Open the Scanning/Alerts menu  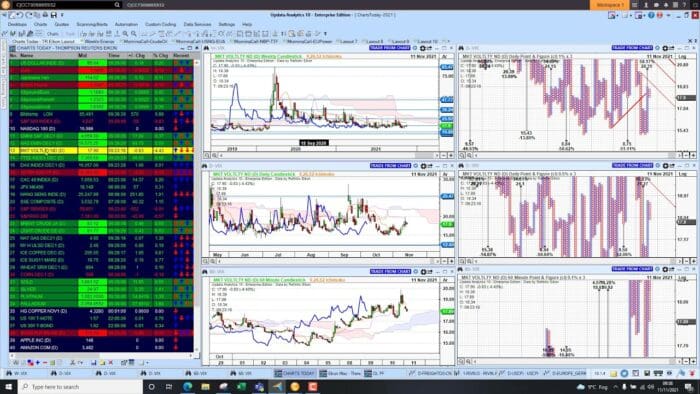pos(92,25)
